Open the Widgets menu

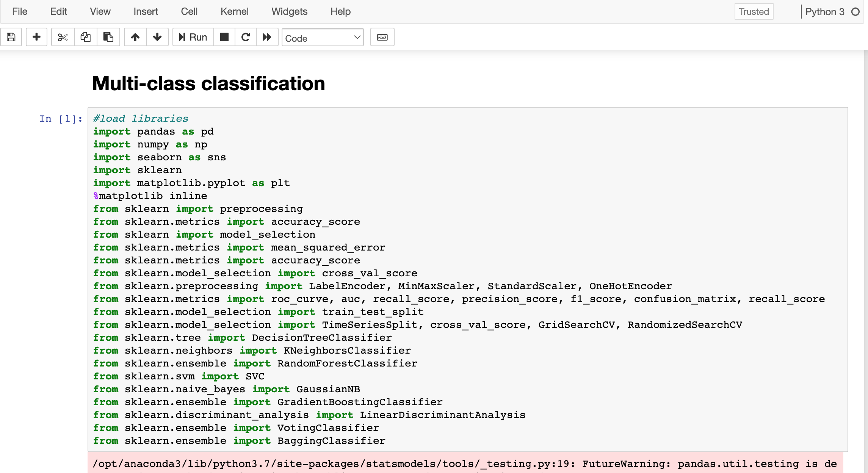pyautogui.click(x=289, y=11)
